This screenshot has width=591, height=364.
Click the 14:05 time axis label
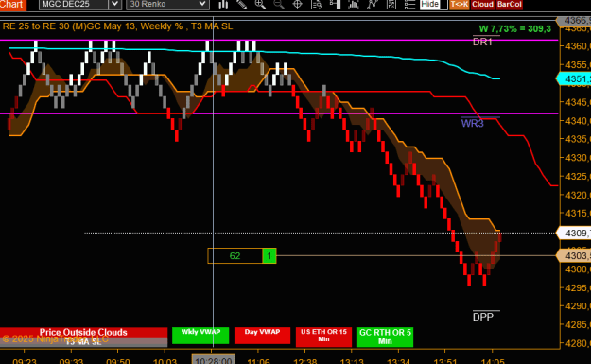tap(493, 361)
